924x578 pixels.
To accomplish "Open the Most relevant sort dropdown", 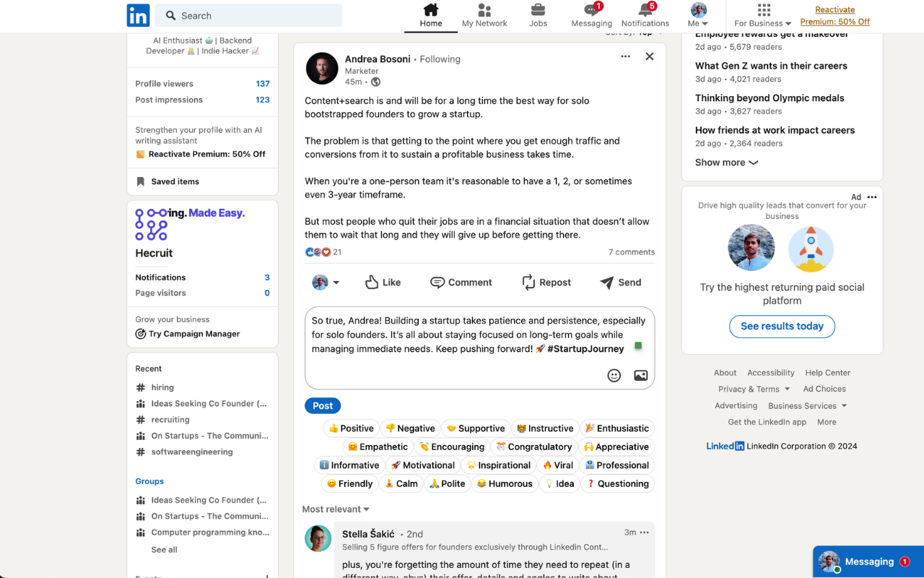I will [x=336, y=509].
